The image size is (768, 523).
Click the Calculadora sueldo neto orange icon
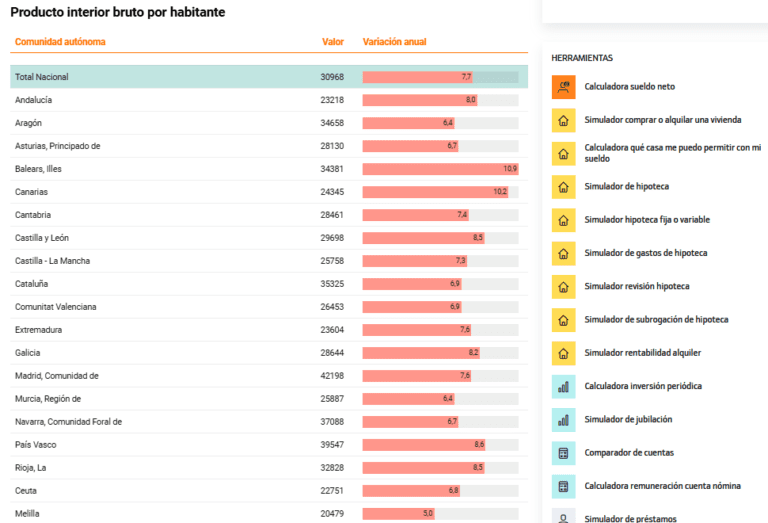563,87
